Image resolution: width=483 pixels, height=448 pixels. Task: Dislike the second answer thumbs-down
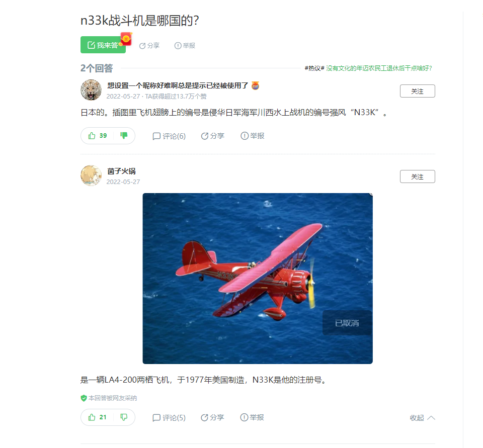[x=124, y=417]
